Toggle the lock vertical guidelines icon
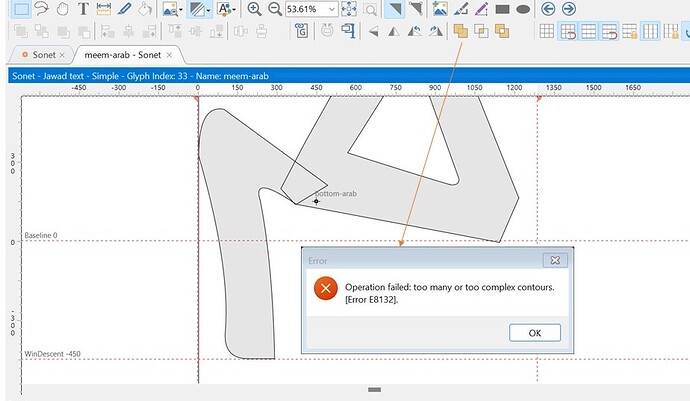 click(x=671, y=31)
